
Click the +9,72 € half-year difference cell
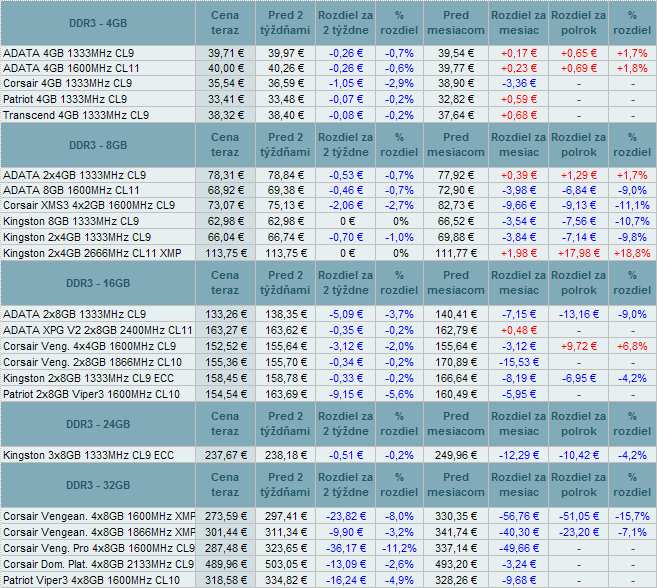579,346
